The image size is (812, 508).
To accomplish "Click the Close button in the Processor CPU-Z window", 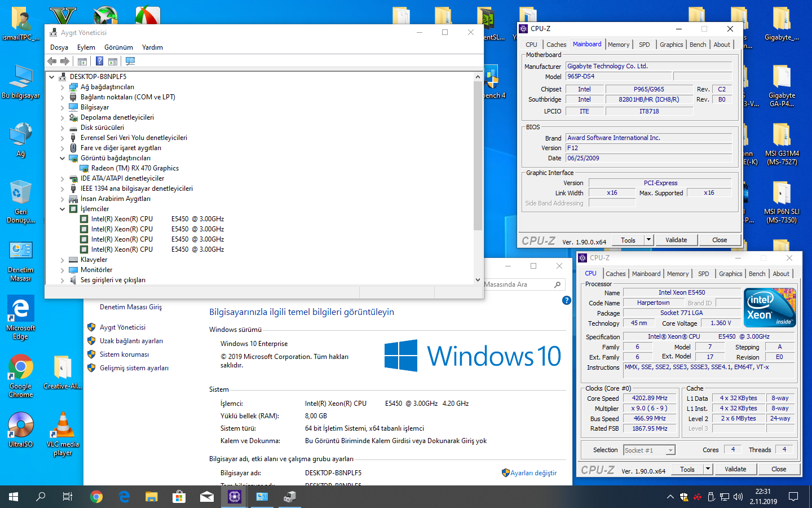I will click(779, 469).
